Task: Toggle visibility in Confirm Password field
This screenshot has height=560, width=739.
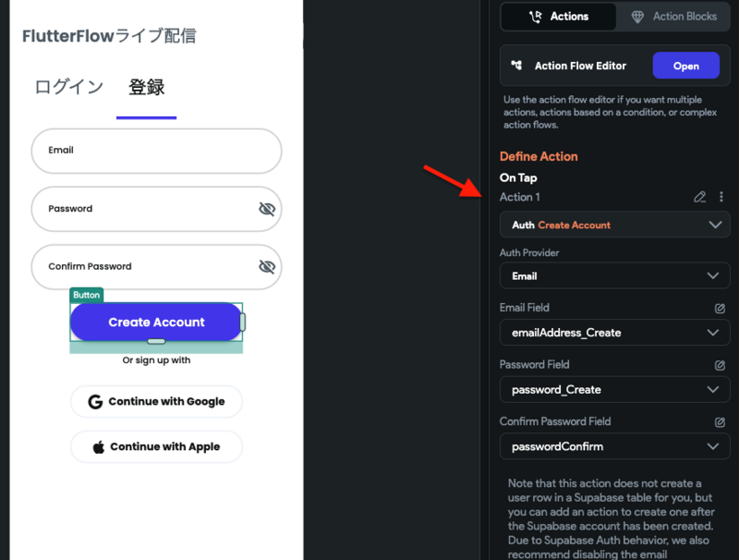Action: 267,266
